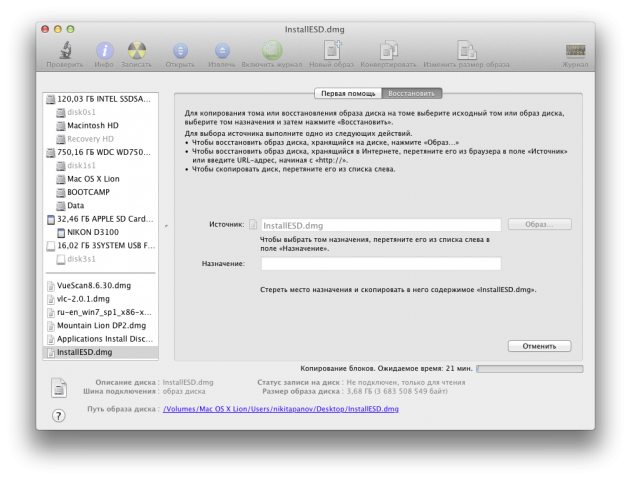Create a disk image with Новый образ
The width and height of the screenshot is (631, 480).
(331, 51)
